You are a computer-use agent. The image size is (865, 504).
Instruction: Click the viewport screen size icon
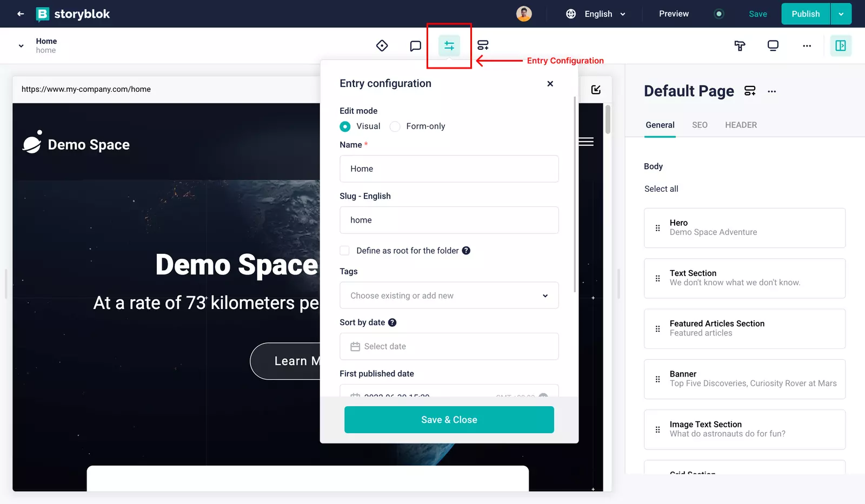(x=773, y=45)
